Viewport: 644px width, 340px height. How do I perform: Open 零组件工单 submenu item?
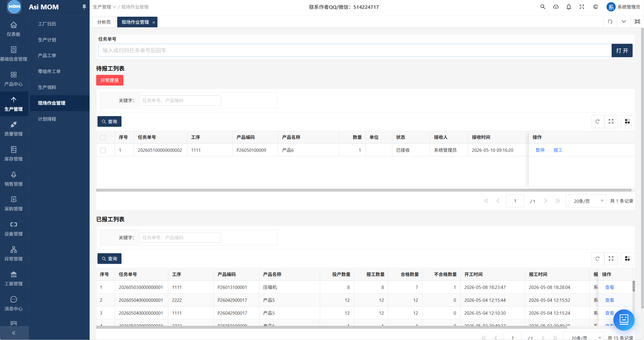click(49, 71)
